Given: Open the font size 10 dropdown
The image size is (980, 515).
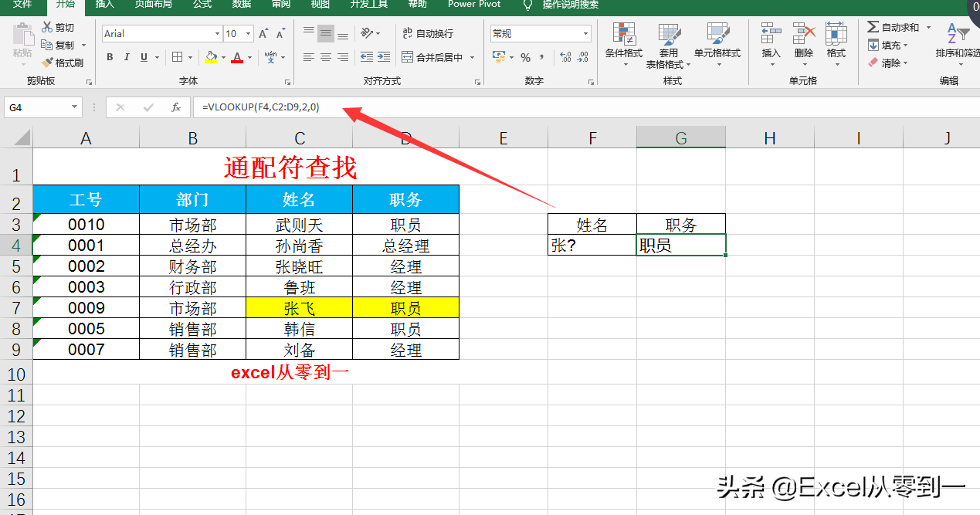Looking at the screenshot, I should pos(248,34).
